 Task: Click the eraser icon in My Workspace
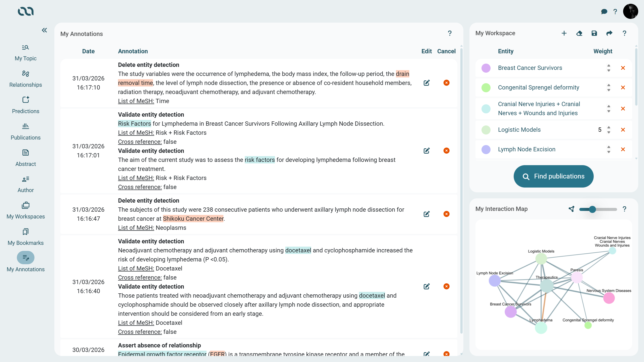tap(579, 33)
